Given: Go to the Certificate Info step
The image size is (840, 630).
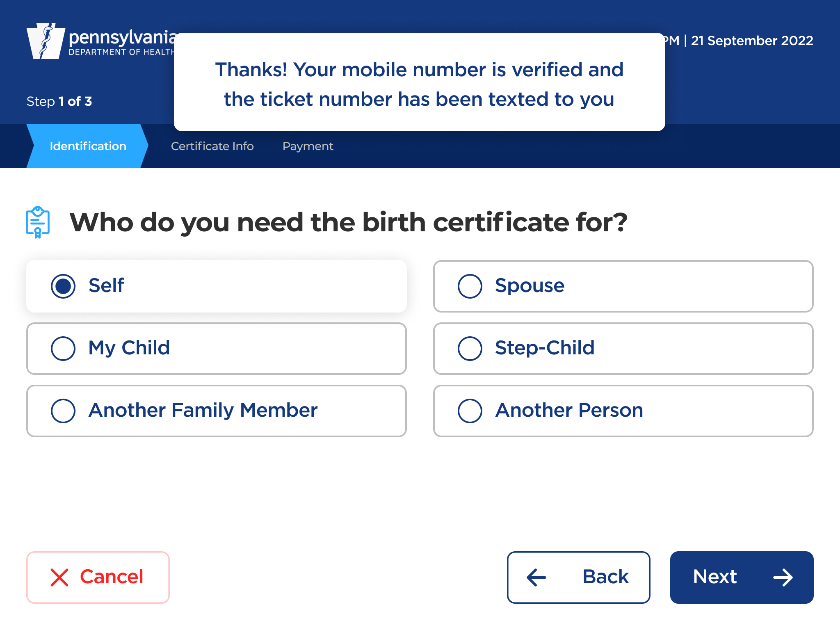Looking at the screenshot, I should tap(212, 146).
